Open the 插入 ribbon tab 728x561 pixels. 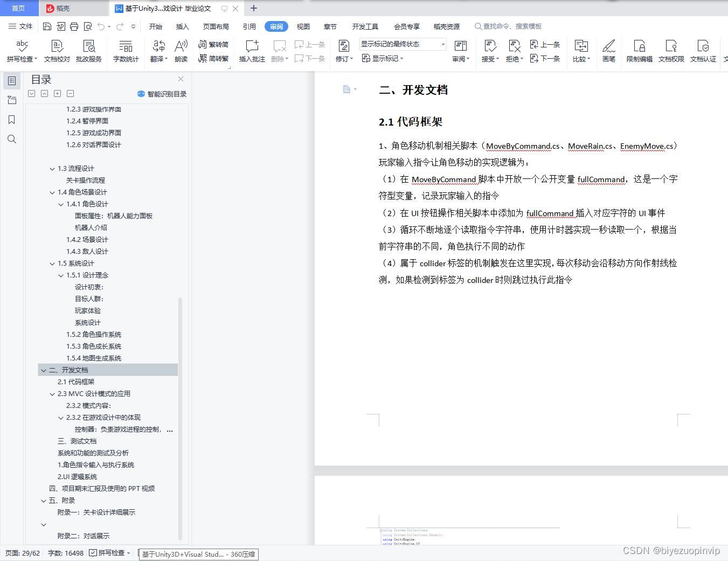[x=183, y=26]
